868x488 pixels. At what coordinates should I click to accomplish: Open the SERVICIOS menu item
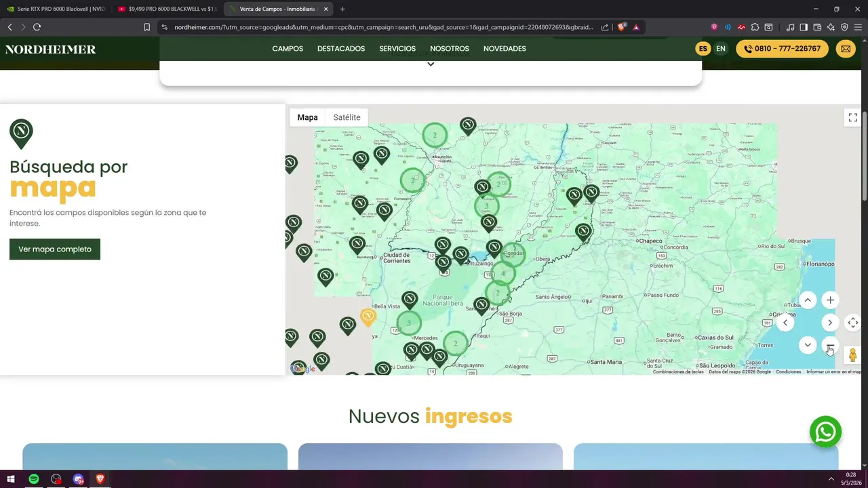(397, 49)
